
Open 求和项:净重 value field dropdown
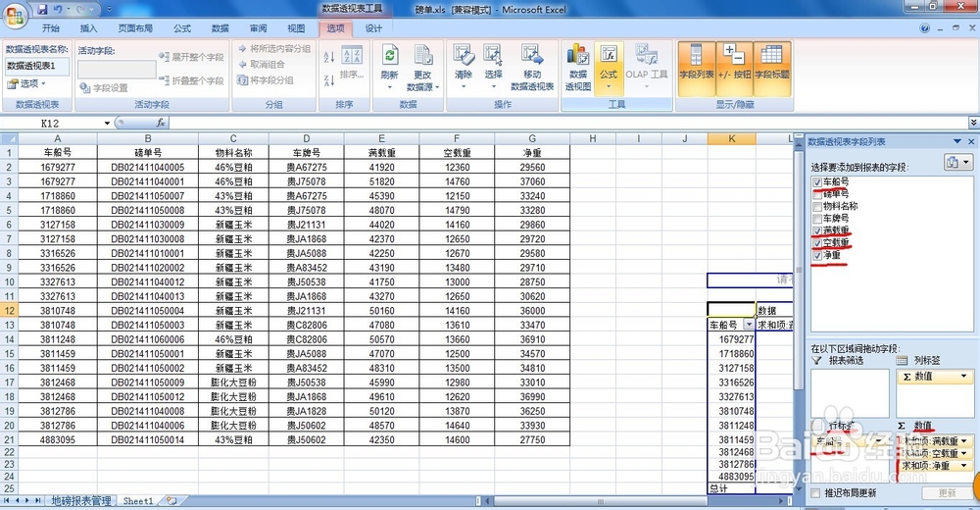[x=965, y=466]
